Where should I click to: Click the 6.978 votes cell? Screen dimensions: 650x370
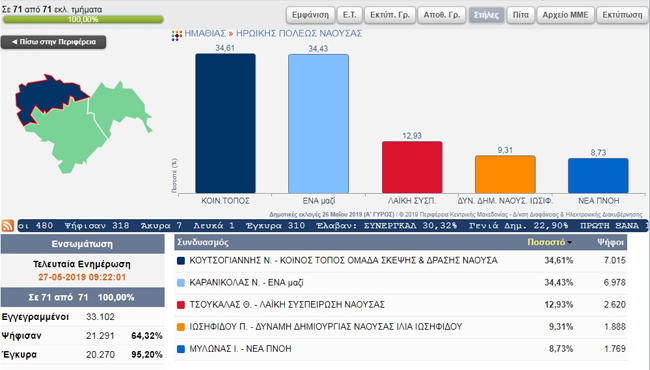pyautogui.click(x=614, y=283)
